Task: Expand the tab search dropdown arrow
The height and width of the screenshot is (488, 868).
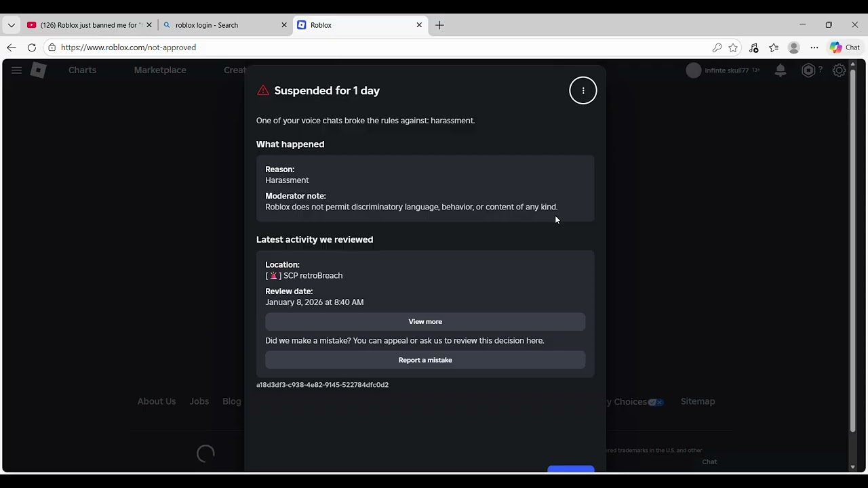Action: 11,25
